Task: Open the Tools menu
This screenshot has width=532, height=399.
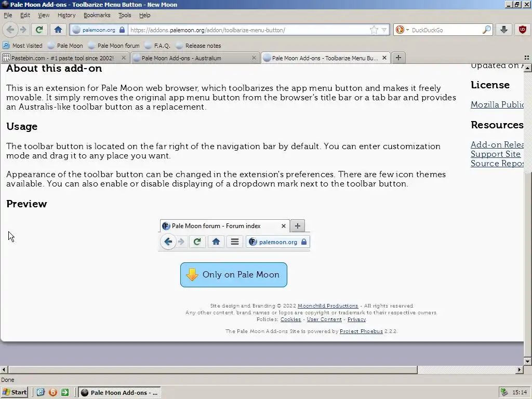Action: tap(125, 15)
